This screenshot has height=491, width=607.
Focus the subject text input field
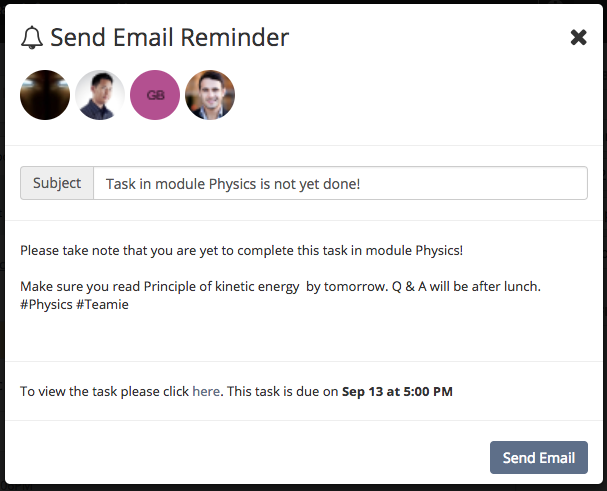(340, 183)
